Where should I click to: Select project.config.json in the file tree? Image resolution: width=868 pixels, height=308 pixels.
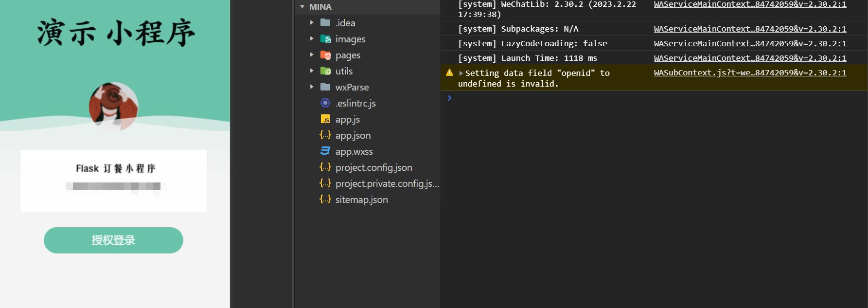(373, 167)
